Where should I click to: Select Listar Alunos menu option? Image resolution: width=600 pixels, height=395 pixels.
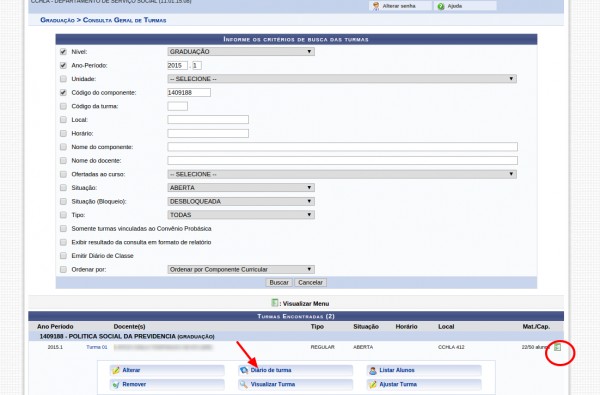click(424, 370)
